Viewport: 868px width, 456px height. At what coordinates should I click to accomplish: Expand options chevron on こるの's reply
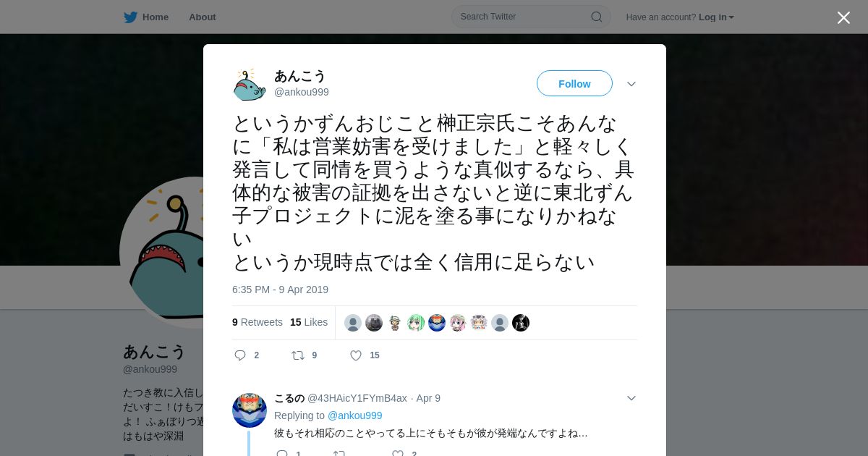click(631, 398)
